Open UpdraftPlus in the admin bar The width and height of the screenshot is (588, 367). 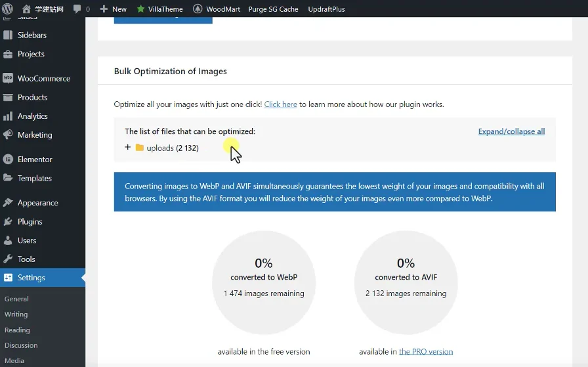[x=326, y=9]
